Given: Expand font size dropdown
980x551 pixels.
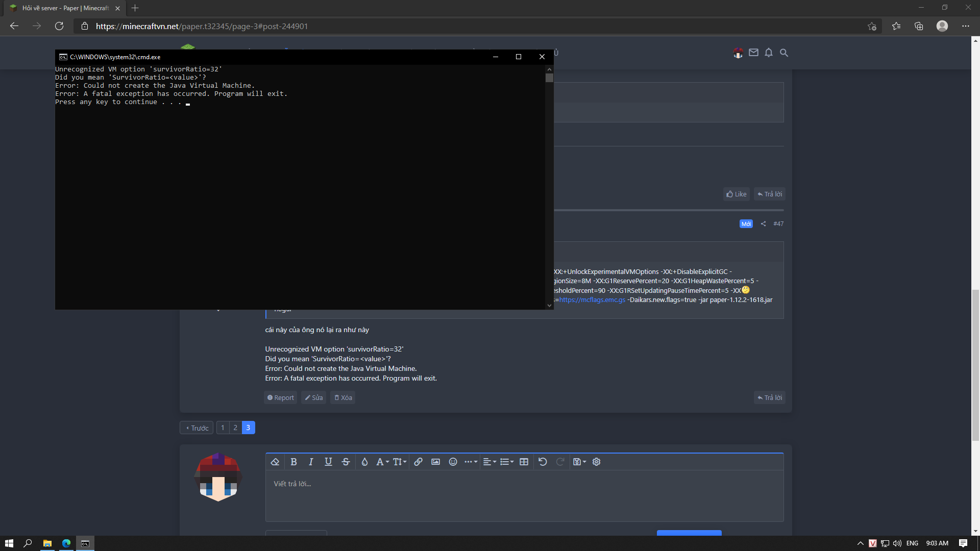Looking at the screenshot, I should tap(400, 462).
